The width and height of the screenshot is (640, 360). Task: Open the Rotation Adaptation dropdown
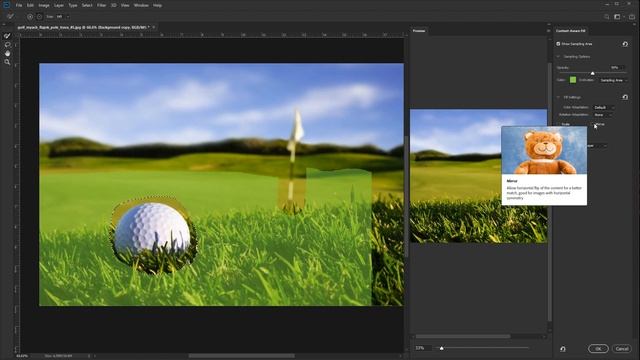coord(603,115)
